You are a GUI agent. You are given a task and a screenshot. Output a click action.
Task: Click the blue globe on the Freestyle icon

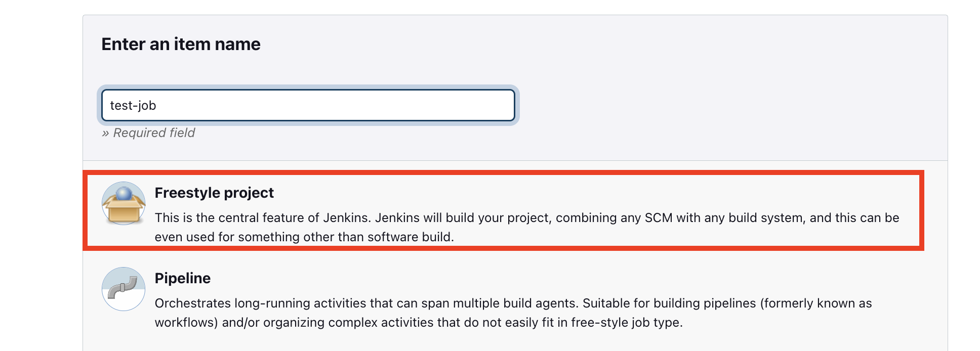[124, 193]
